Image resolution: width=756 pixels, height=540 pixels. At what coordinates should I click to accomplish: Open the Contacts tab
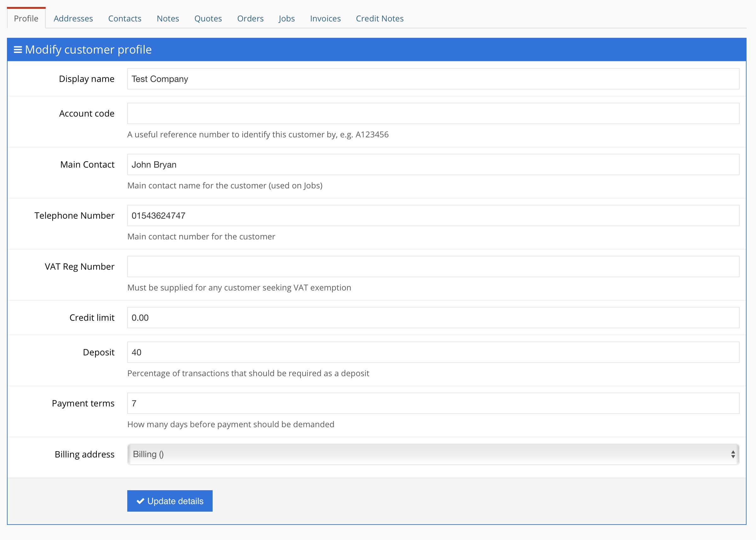125,19
